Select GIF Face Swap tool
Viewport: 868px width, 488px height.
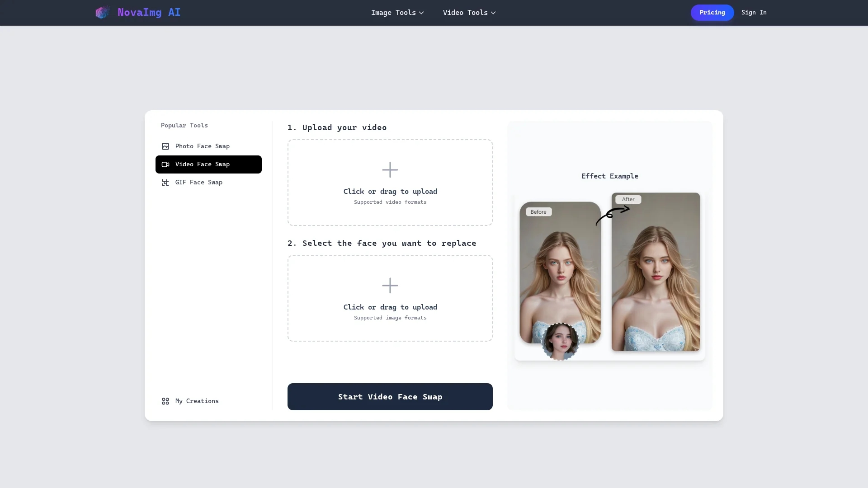pos(208,183)
